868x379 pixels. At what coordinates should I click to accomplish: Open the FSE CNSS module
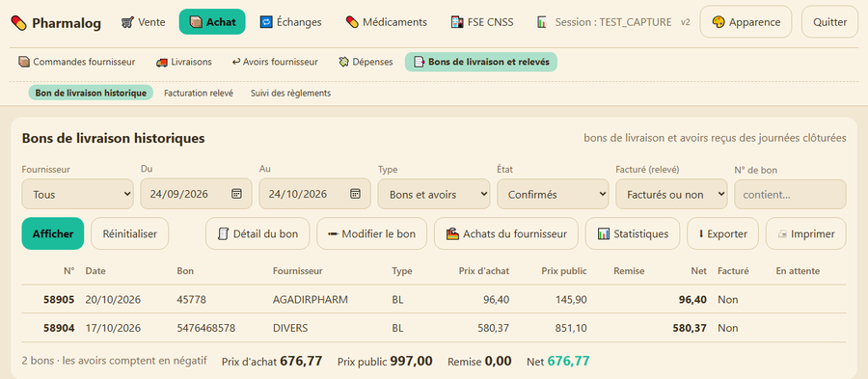coord(482,22)
